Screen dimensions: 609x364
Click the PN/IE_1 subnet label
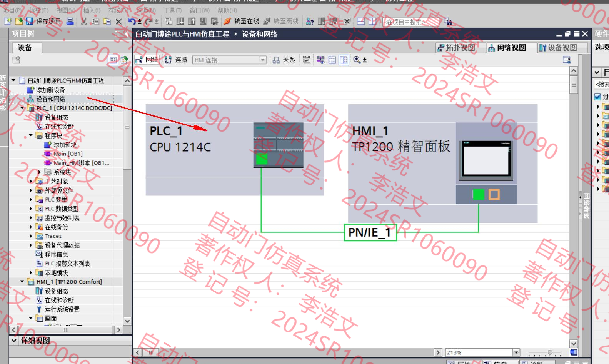tap(370, 232)
